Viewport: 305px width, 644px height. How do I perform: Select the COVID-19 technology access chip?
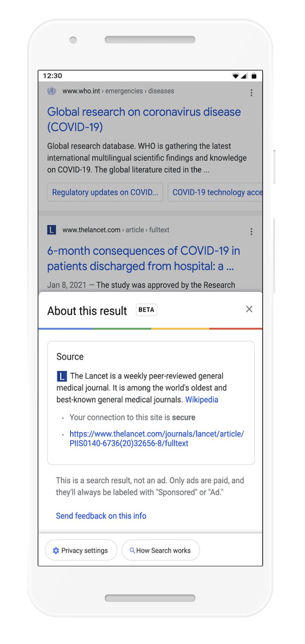pyautogui.click(x=216, y=192)
